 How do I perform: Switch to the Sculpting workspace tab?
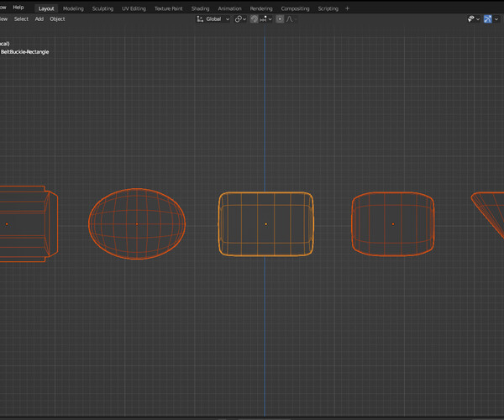coord(102,8)
